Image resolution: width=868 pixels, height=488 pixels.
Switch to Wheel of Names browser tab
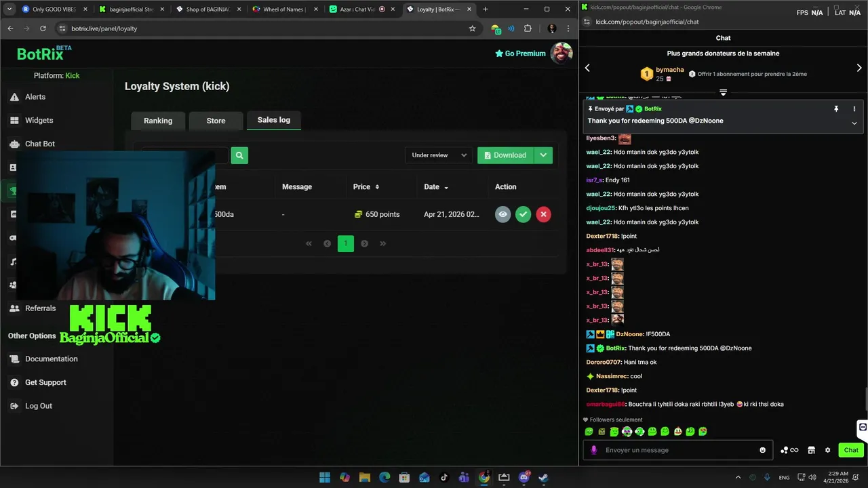tap(284, 9)
